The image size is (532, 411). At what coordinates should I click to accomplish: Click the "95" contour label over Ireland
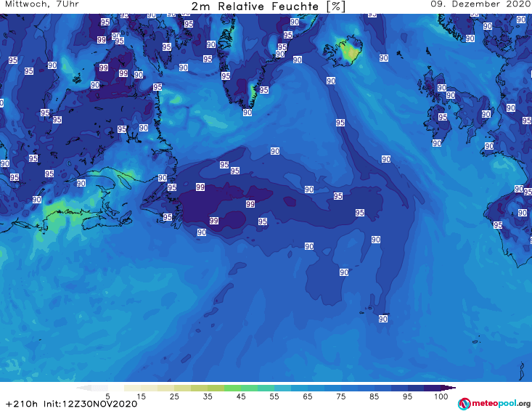tap(443, 117)
